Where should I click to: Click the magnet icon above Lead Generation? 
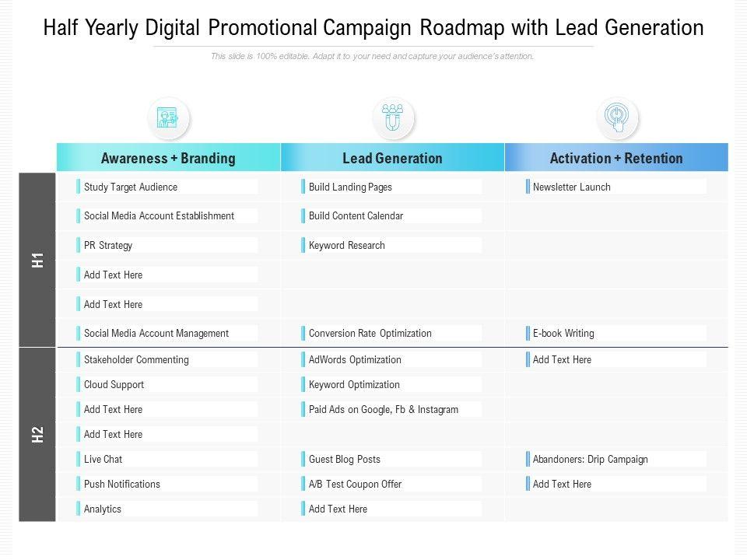[x=393, y=118]
